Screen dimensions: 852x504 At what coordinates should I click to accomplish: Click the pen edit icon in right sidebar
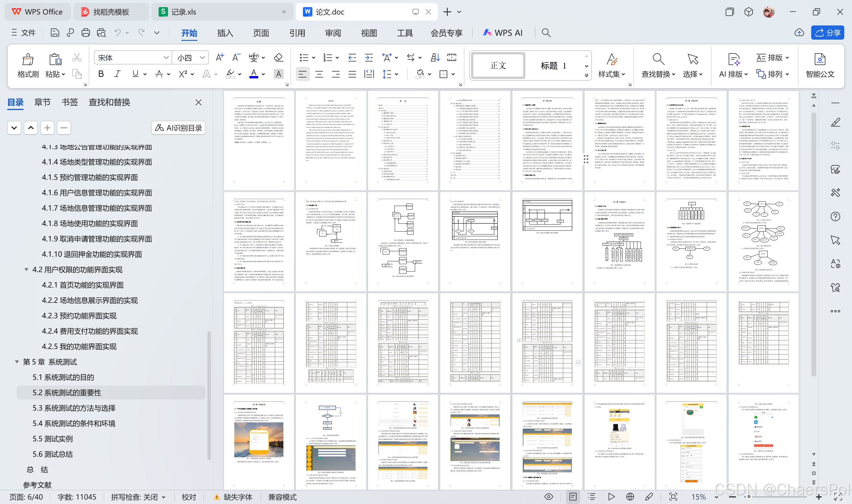[x=835, y=122]
